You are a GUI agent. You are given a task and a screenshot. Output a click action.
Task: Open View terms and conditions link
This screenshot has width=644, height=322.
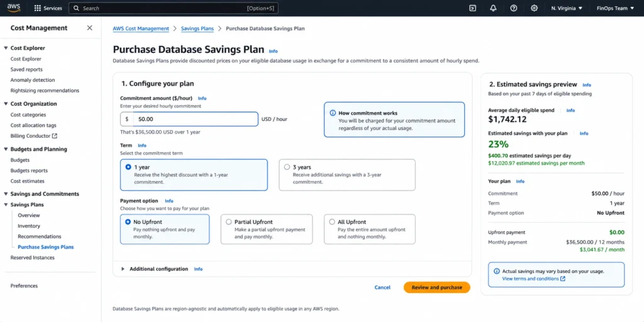[x=530, y=279]
